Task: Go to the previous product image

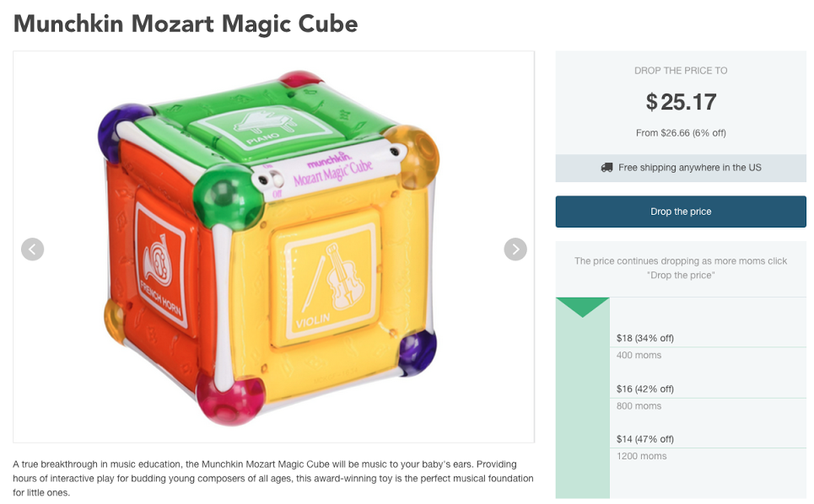Action: (x=32, y=249)
